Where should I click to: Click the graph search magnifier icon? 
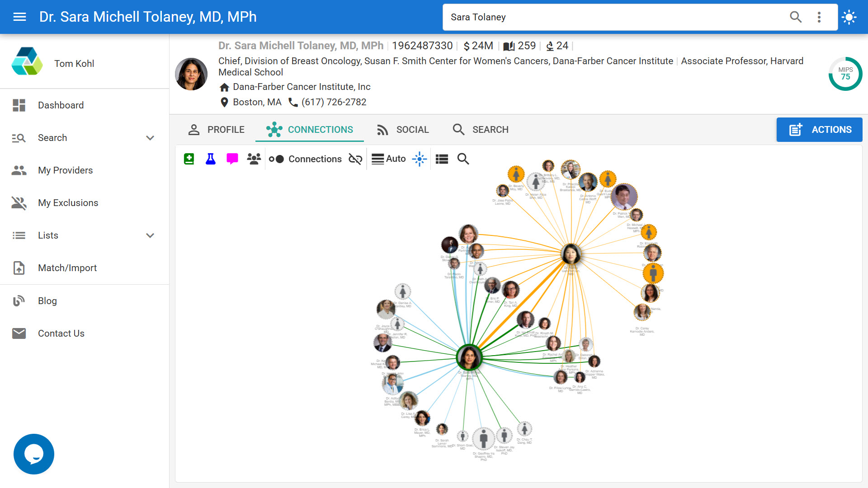(x=463, y=159)
